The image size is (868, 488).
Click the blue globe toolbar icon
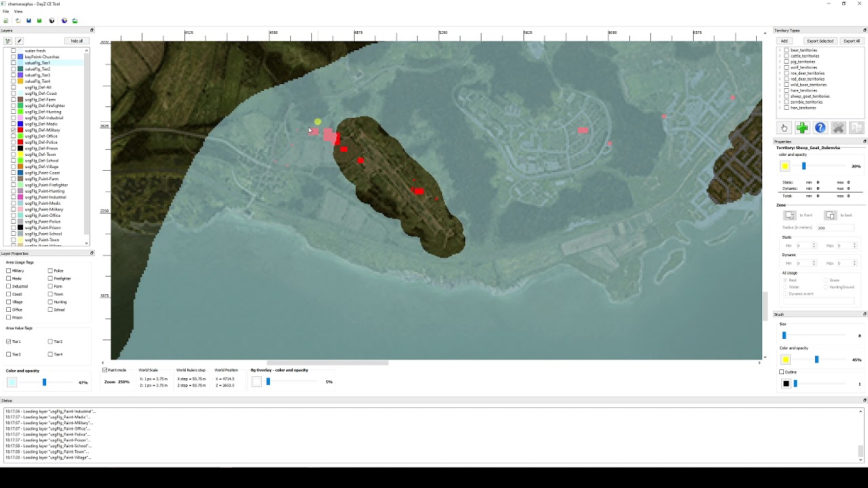pos(64,21)
